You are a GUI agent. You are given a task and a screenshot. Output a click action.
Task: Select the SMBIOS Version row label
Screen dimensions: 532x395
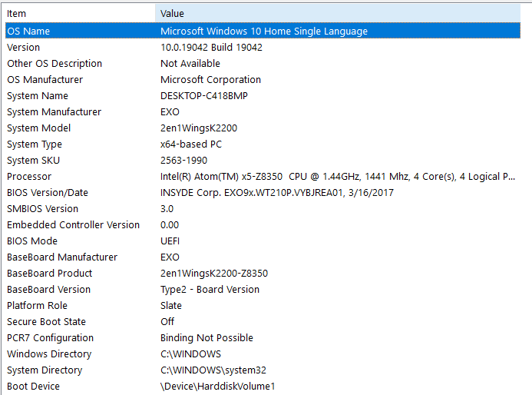(43, 209)
